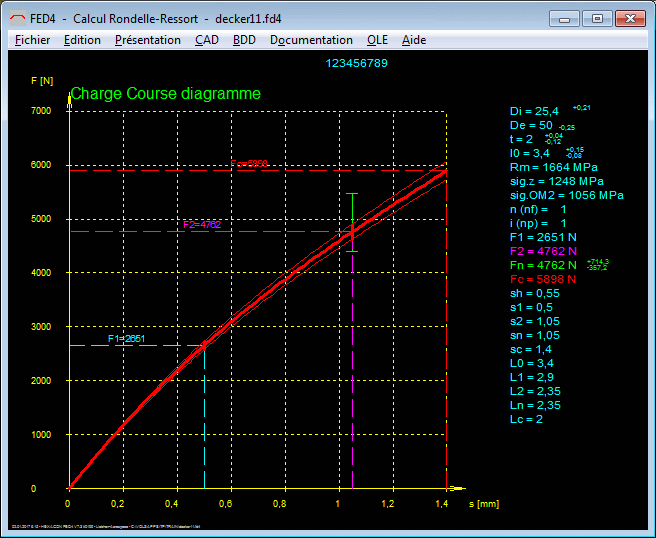
Task: Click the F1=2651 label on the chart
Action: click(127, 339)
